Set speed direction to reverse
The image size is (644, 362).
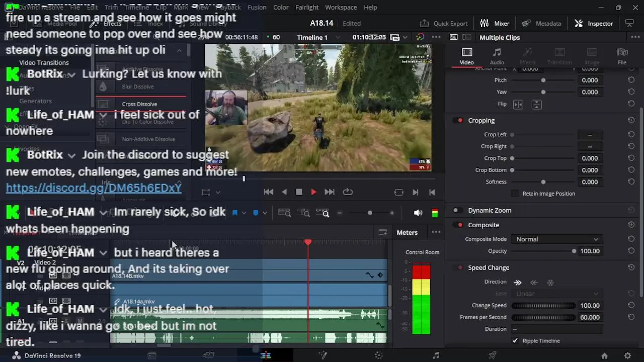(534, 283)
